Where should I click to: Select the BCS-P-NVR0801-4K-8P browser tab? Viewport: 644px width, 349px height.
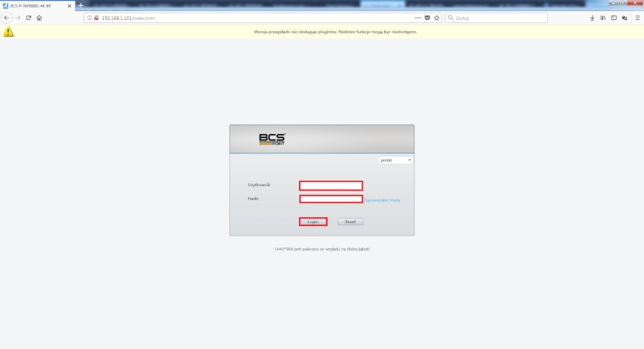tap(37, 6)
